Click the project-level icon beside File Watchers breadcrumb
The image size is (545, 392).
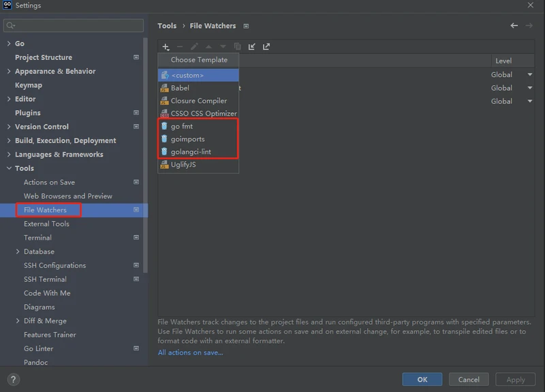pos(246,26)
